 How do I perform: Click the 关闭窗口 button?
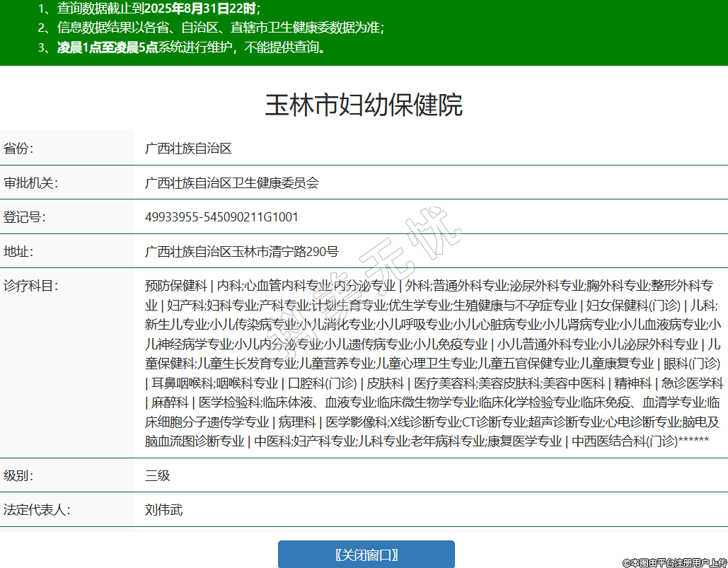tap(366, 555)
